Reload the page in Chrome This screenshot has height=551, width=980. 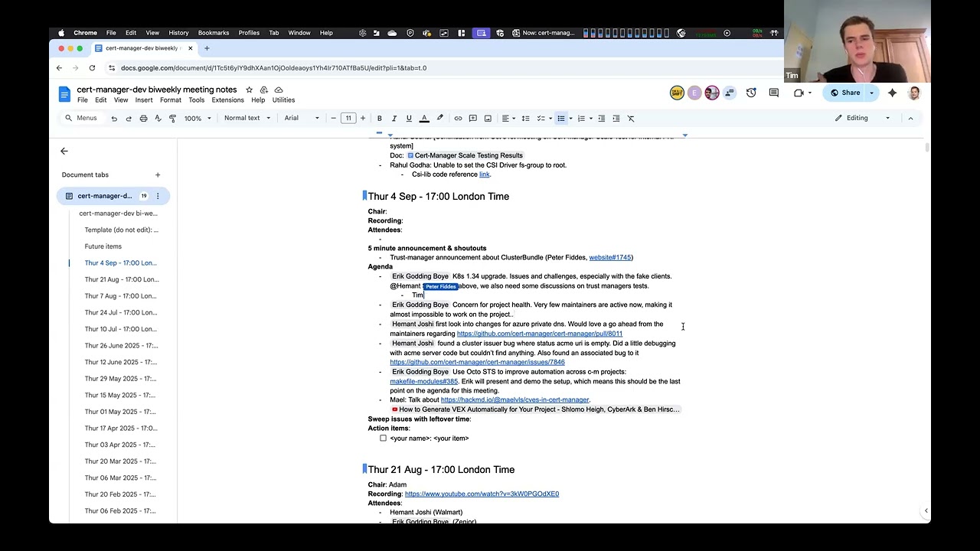pyautogui.click(x=92, y=68)
